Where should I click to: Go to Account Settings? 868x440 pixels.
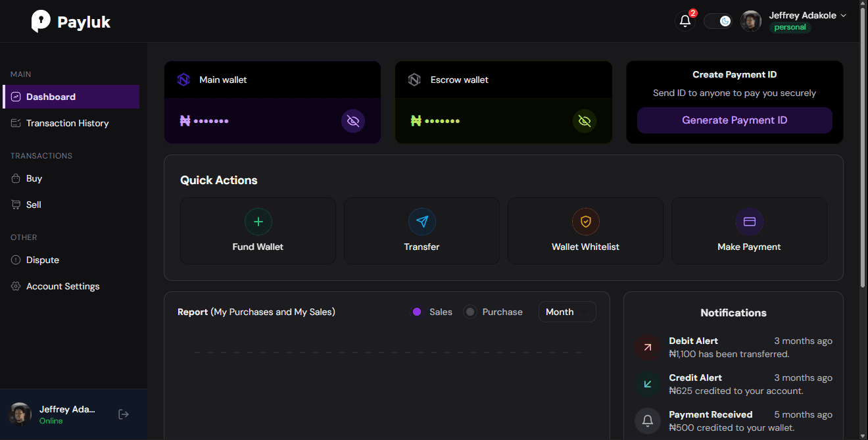coord(62,286)
